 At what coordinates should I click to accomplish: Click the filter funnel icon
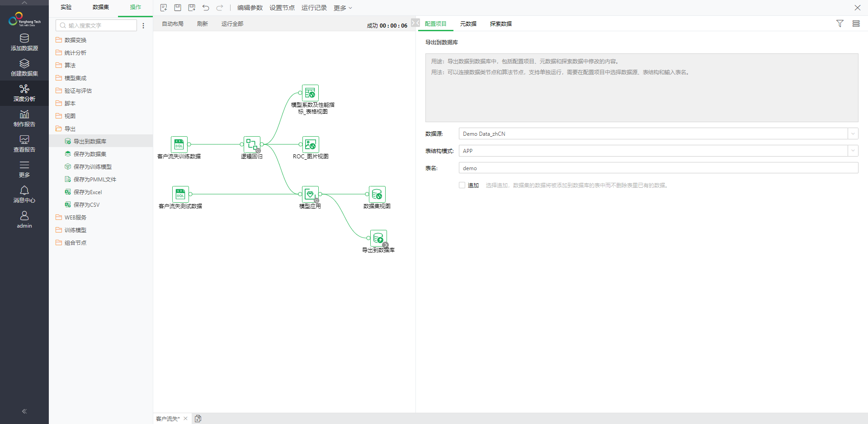pos(840,24)
